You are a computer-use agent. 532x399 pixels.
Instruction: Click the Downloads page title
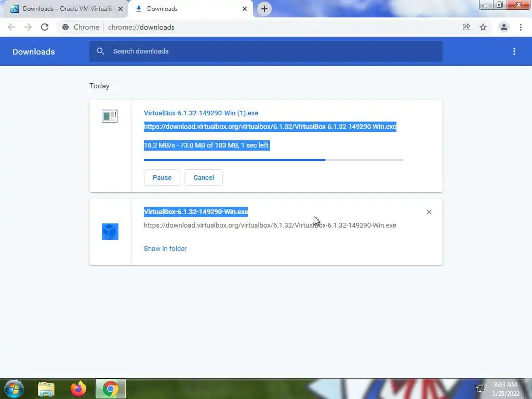coord(34,51)
